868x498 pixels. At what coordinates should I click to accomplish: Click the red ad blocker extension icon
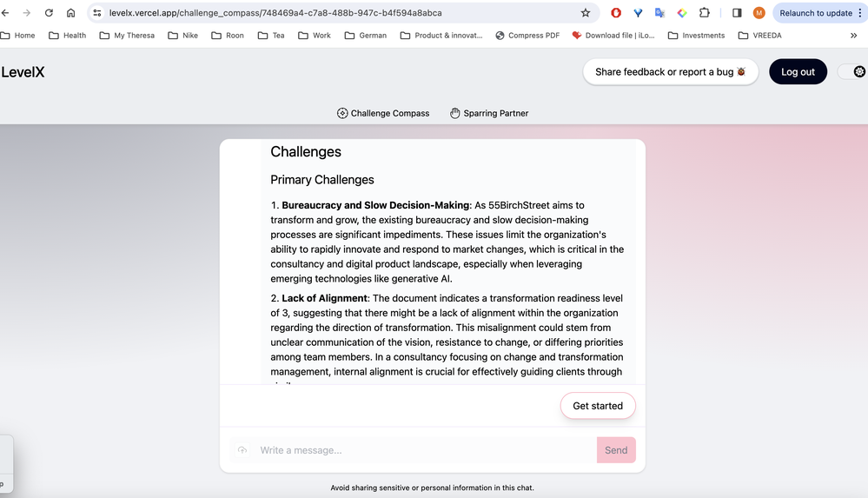click(x=616, y=13)
